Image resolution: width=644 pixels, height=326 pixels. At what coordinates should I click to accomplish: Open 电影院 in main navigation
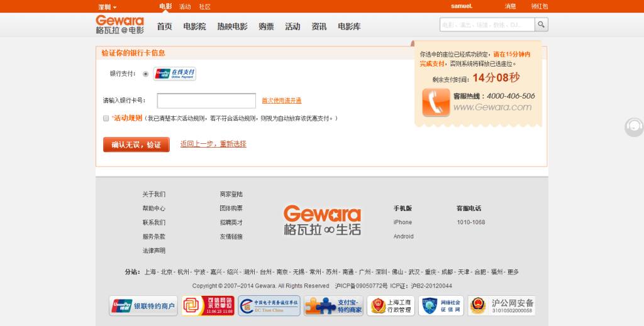tap(195, 26)
